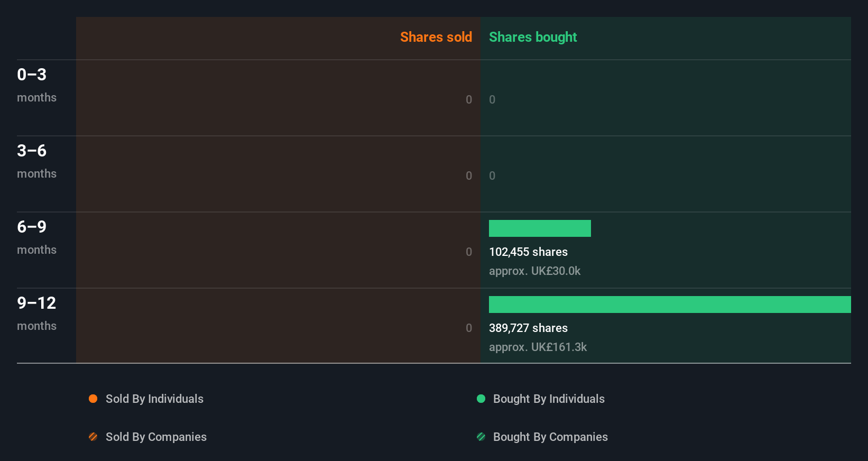The height and width of the screenshot is (461, 868).
Task: Click the green 6–9 months bought bar
Action: pyautogui.click(x=540, y=228)
